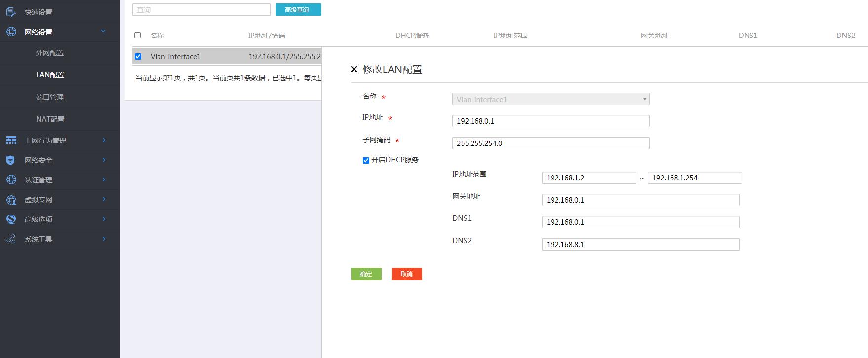Click the DNS1 column header
Viewport: 868px width, 358px height.
pyautogui.click(x=748, y=36)
